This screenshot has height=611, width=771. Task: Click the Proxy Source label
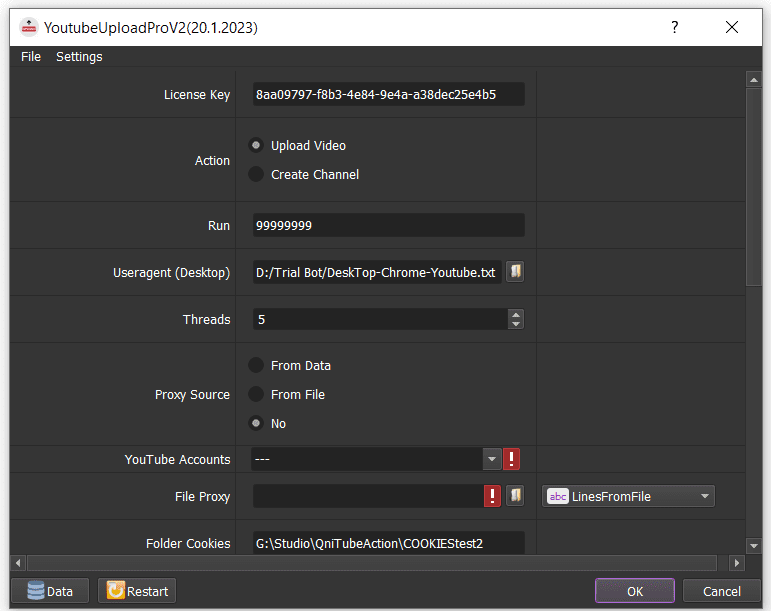click(192, 394)
